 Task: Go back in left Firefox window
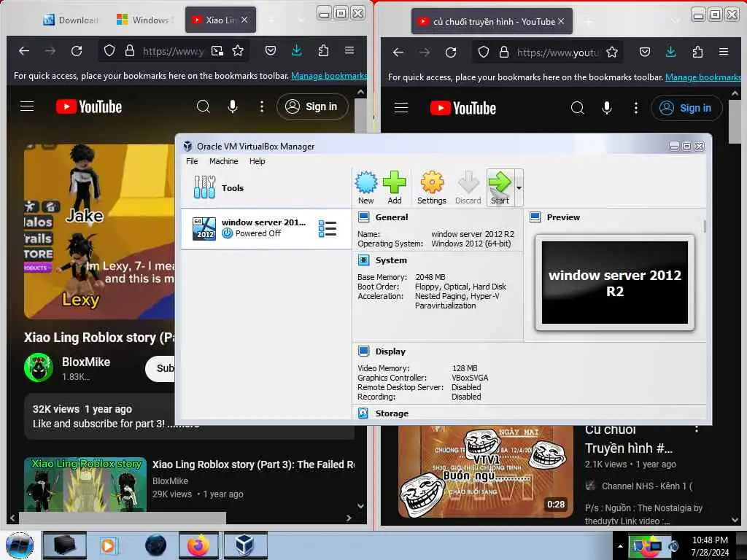24,50
